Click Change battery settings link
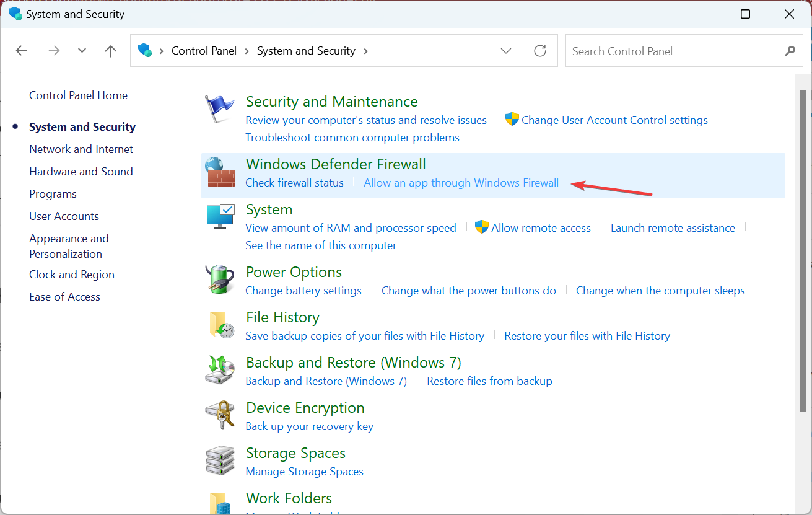 [303, 290]
